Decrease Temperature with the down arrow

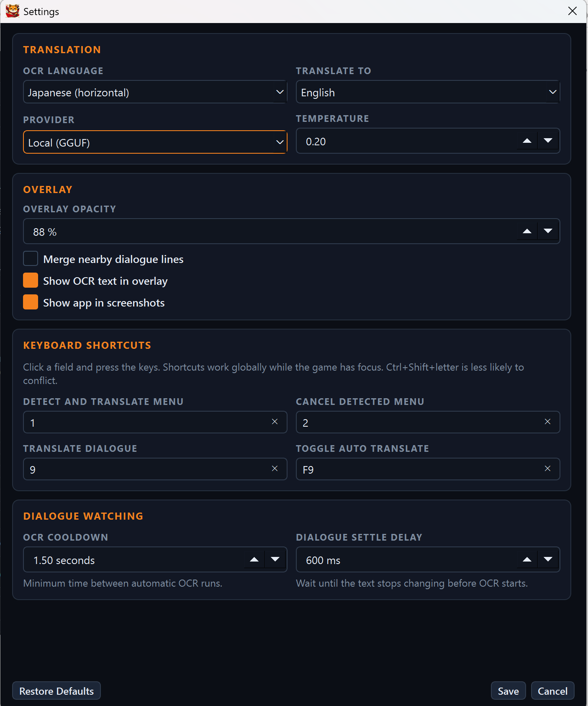548,141
